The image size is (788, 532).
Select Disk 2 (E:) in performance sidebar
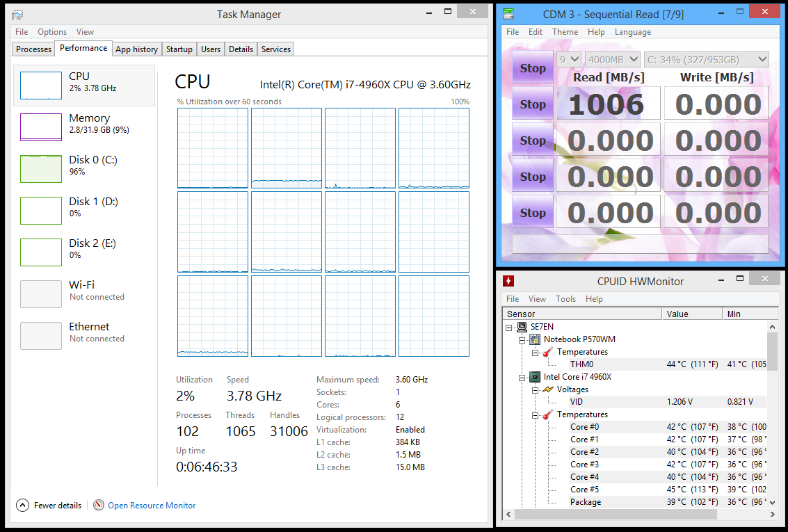pyautogui.click(x=84, y=252)
